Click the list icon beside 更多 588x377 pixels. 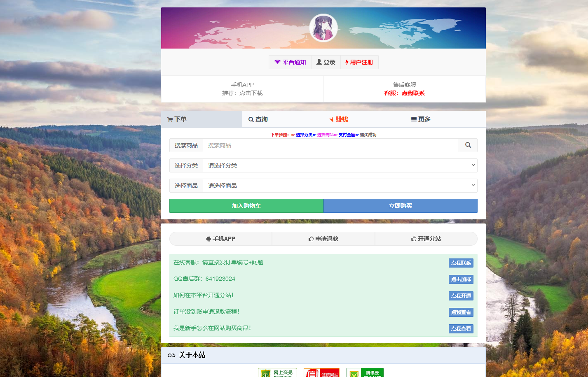413,119
